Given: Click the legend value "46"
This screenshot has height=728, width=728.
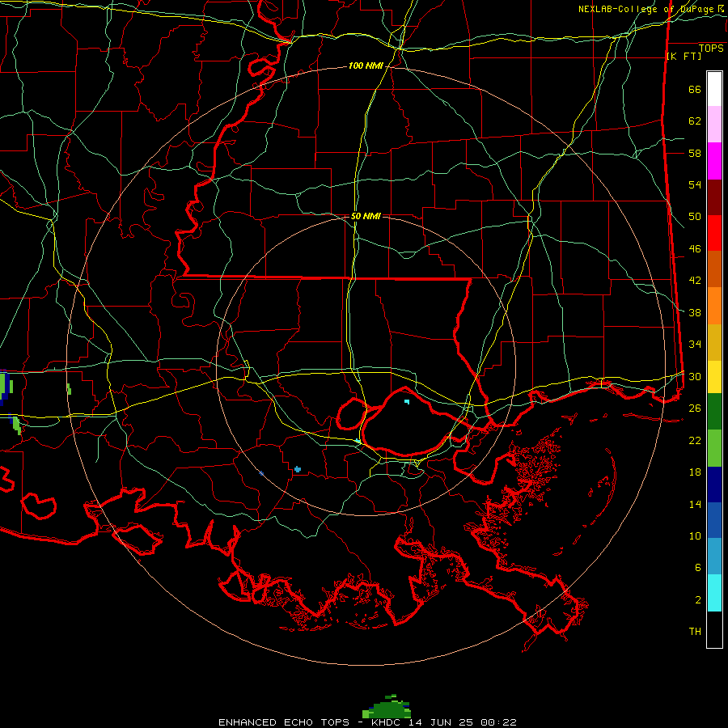Looking at the screenshot, I should [695, 249].
